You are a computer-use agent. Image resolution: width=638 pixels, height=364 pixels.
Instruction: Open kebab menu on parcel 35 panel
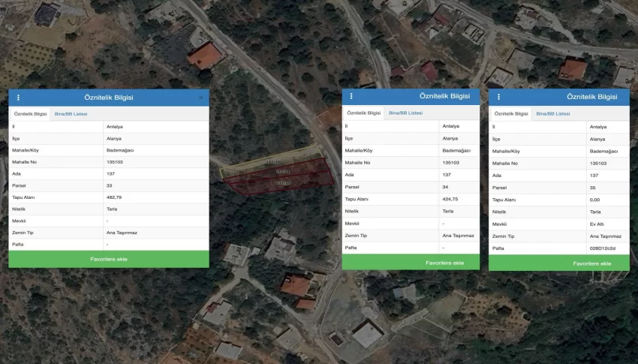click(498, 97)
